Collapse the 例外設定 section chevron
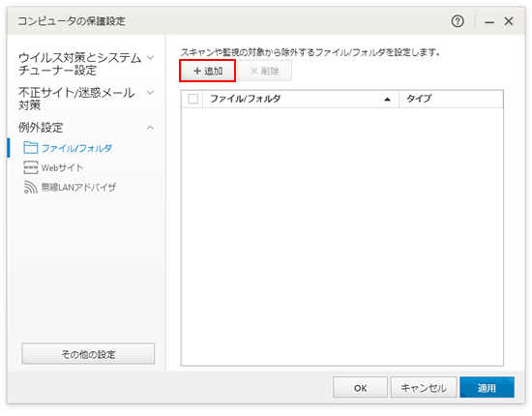The image size is (532, 416). [x=150, y=128]
